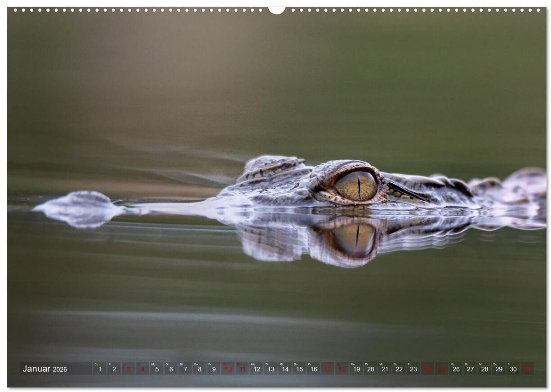Choose day 26 in the calendar strip
This screenshot has width=551, height=392.
(456, 369)
